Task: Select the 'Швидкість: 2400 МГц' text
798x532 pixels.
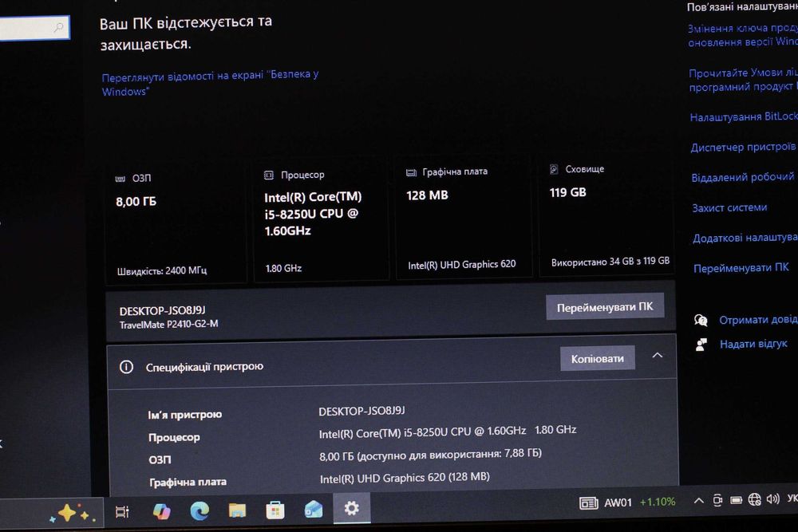Action: click(x=162, y=271)
